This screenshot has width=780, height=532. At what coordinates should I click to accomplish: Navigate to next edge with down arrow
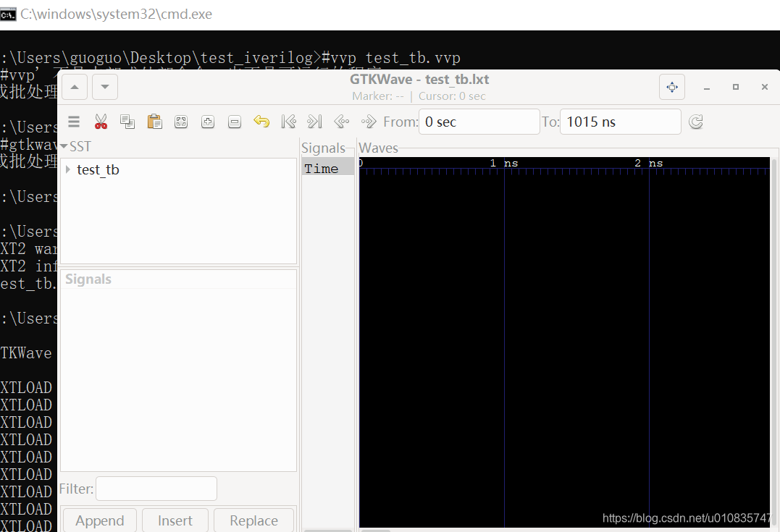tap(104, 86)
